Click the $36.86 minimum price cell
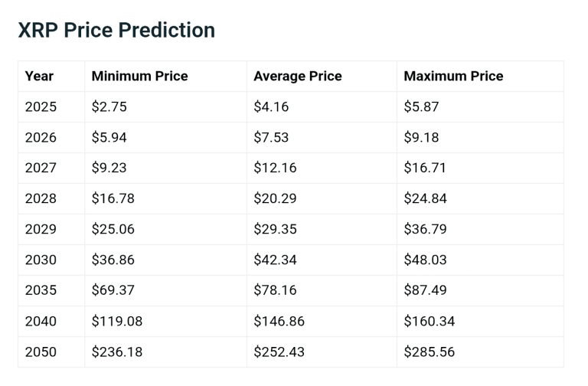588x386 pixels. (x=113, y=260)
